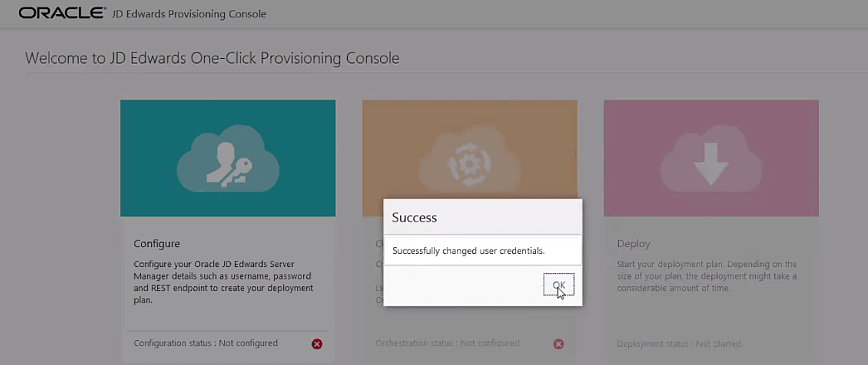Open the Deploy card title

tap(633, 243)
